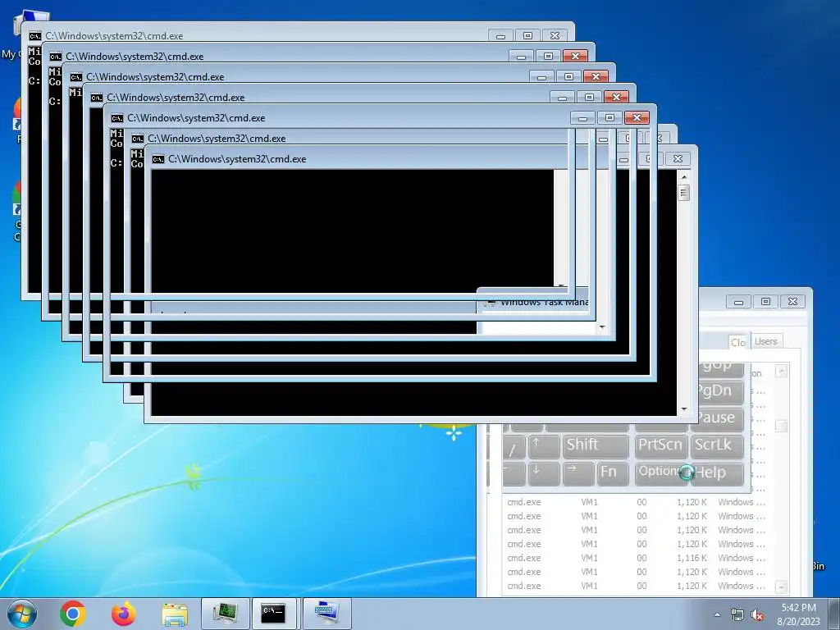The image size is (840, 630).
Task: Launch Google Chrome from the taskbar
Action: [73, 614]
